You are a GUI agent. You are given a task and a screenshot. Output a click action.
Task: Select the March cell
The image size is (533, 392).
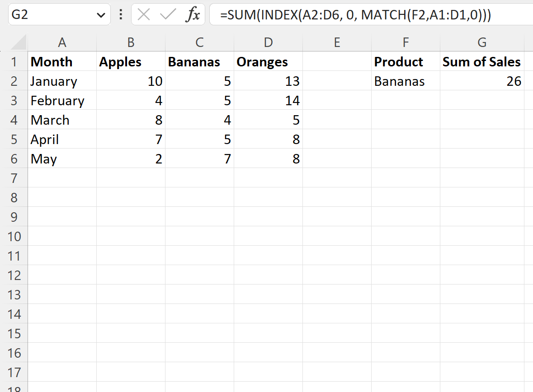point(62,120)
